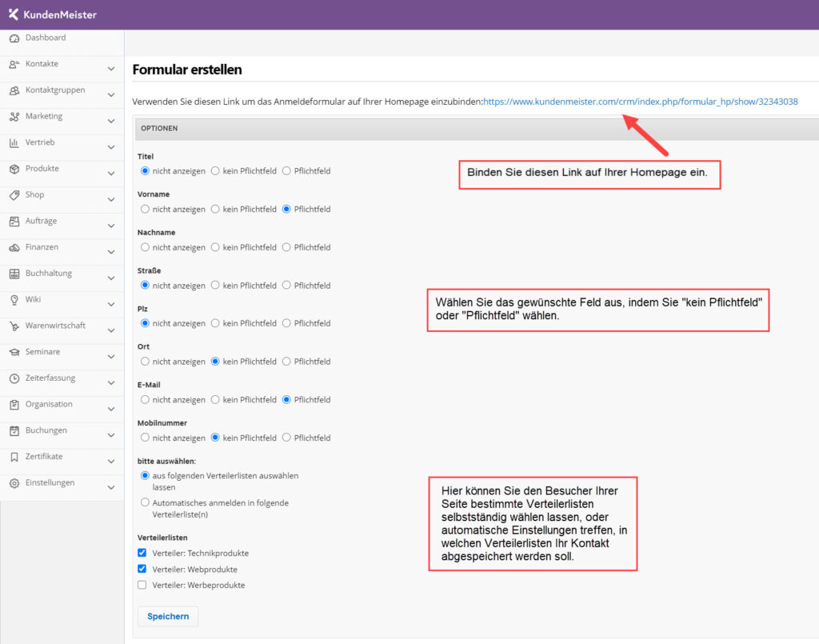This screenshot has width=819, height=644.
Task: Click the Seminare graduation cap icon
Action: coord(14,352)
